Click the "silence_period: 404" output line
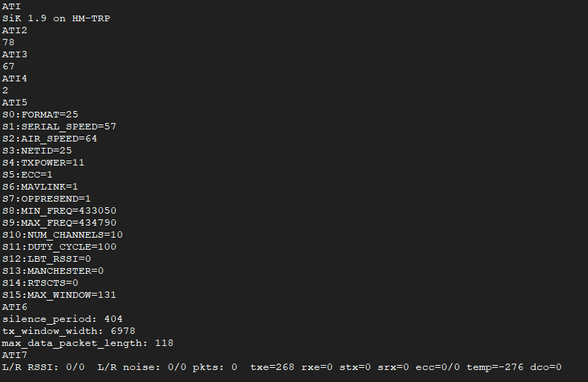588x382 pixels. (62, 319)
